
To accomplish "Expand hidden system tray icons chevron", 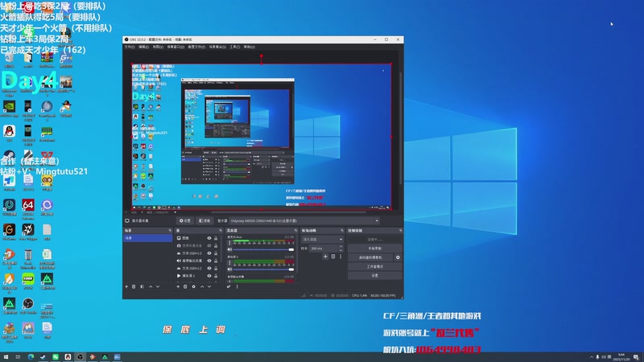I will (592, 357).
